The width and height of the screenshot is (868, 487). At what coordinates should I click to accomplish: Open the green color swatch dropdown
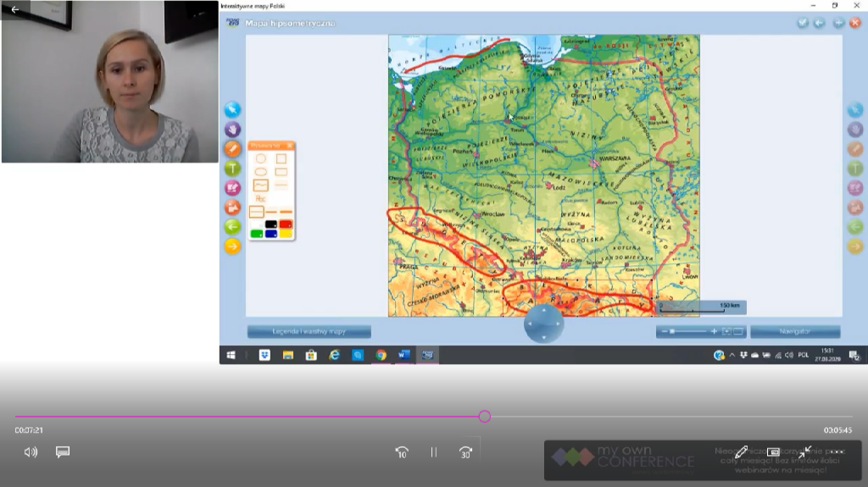pyautogui.click(x=257, y=234)
